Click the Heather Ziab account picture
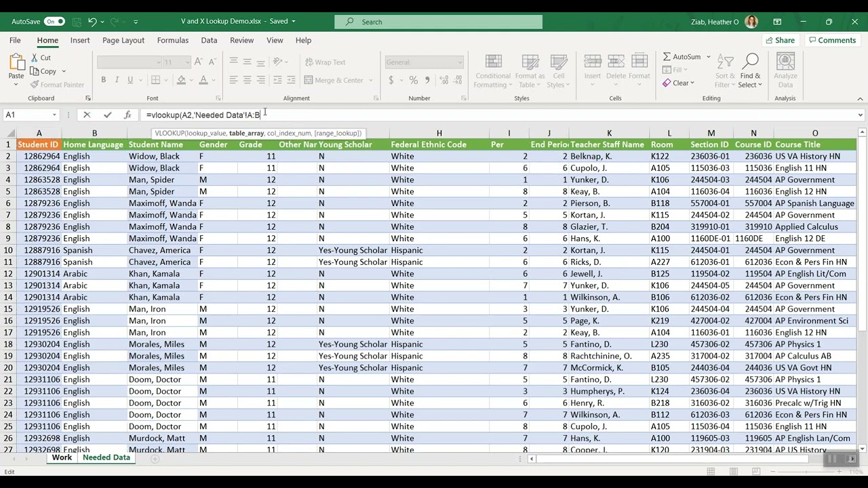The width and height of the screenshot is (868, 488). click(751, 22)
